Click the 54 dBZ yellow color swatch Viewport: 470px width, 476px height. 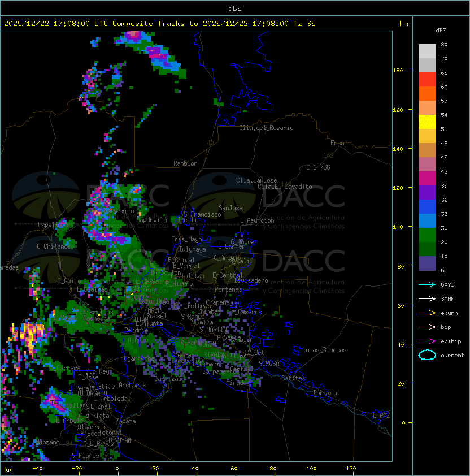(x=427, y=122)
